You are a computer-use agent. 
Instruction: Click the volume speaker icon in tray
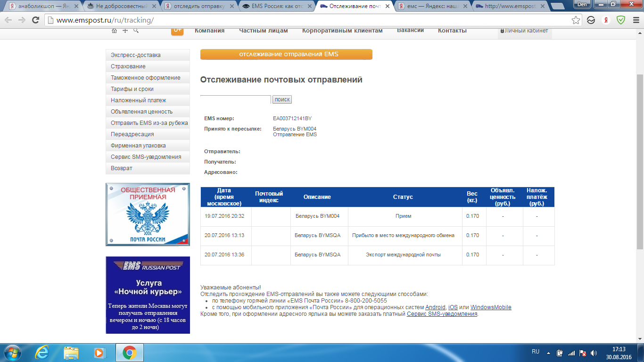coord(594,353)
